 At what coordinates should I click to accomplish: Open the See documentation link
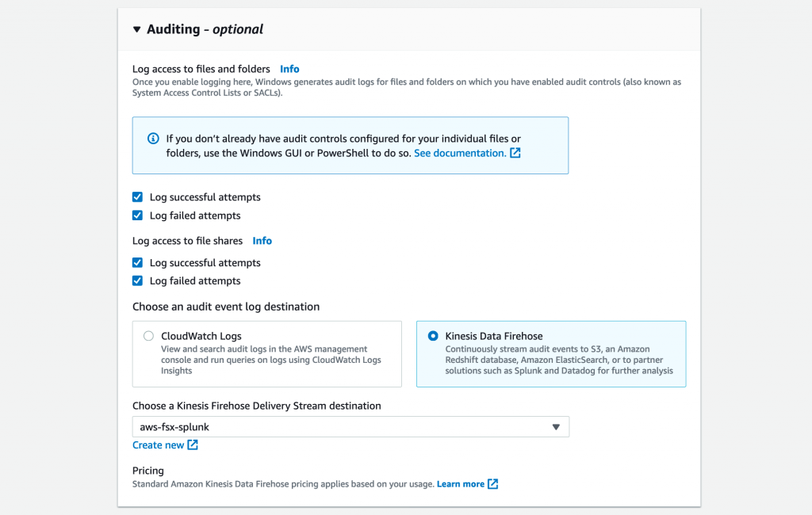(463, 153)
